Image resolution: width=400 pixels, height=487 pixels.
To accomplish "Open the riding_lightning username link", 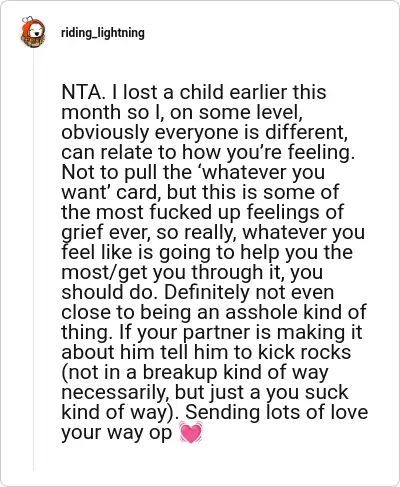I will pyautogui.click(x=103, y=33).
